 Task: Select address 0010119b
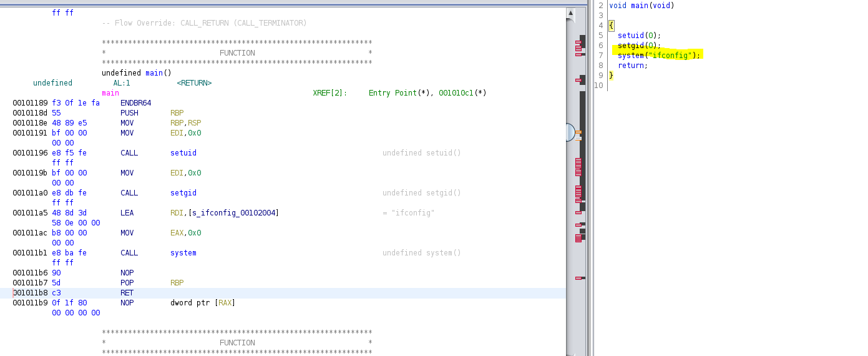[30, 173]
